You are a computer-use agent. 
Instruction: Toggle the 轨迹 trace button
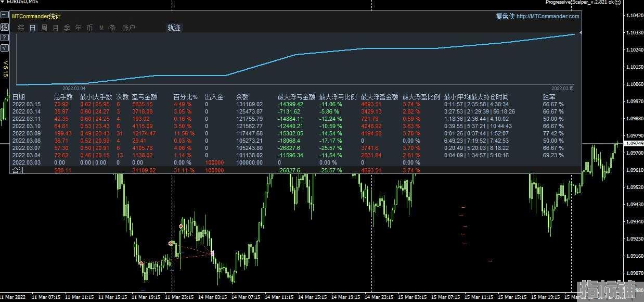174,28
